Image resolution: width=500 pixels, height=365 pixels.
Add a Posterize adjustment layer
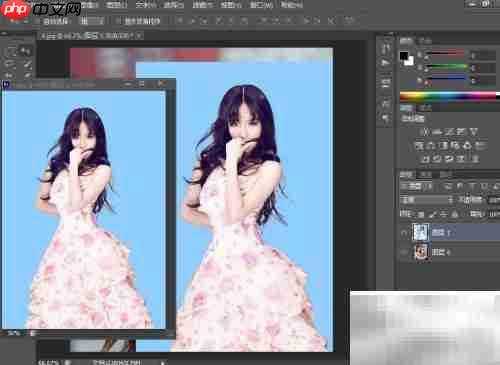click(437, 159)
